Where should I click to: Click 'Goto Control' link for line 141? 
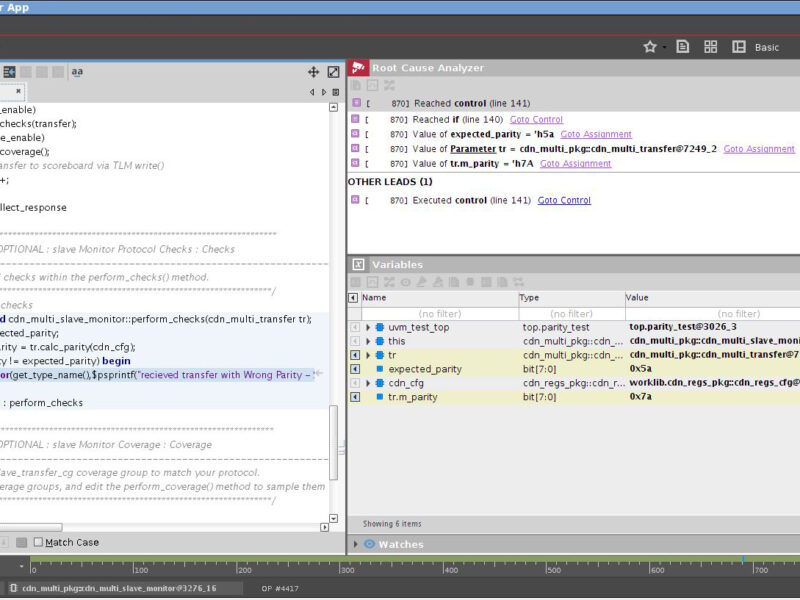pyautogui.click(x=564, y=199)
